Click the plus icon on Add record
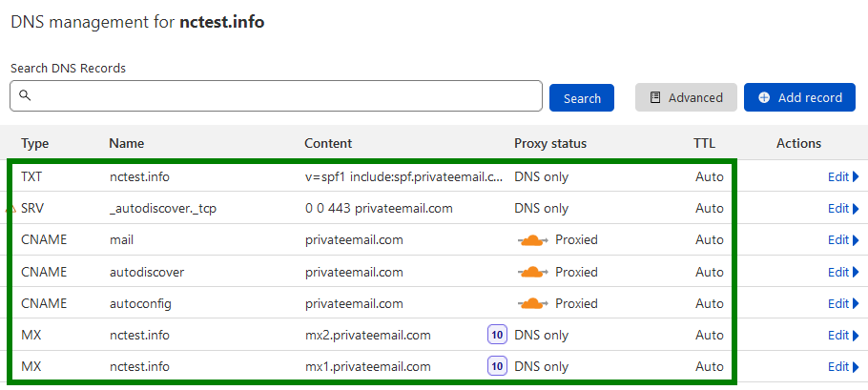 click(x=764, y=98)
